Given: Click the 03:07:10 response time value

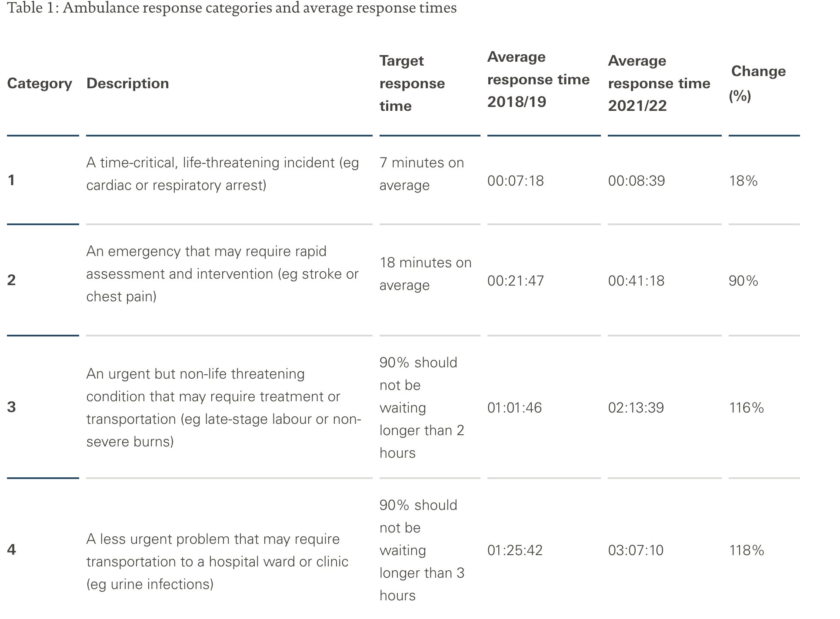Looking at the screenshot, I should (636, 550).
